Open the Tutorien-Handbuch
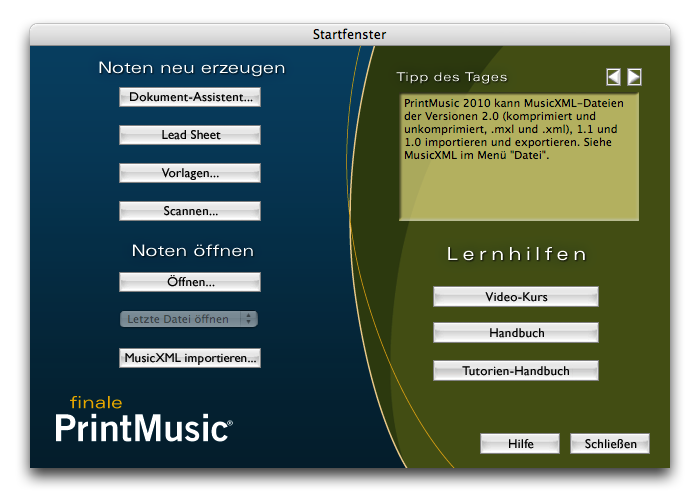This screenshot has height=496, width=697. [x=516, y=371]
